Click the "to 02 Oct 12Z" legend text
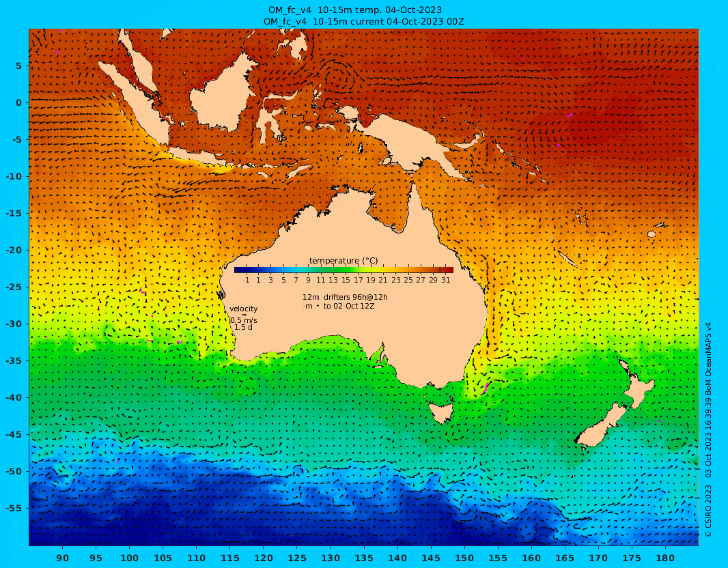This screenshot has height=568, width=728. [349, 307]
